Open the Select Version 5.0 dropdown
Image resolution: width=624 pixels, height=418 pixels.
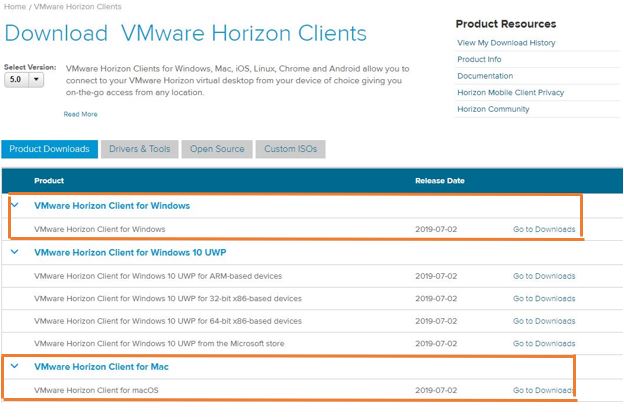[x=24, y=80]
